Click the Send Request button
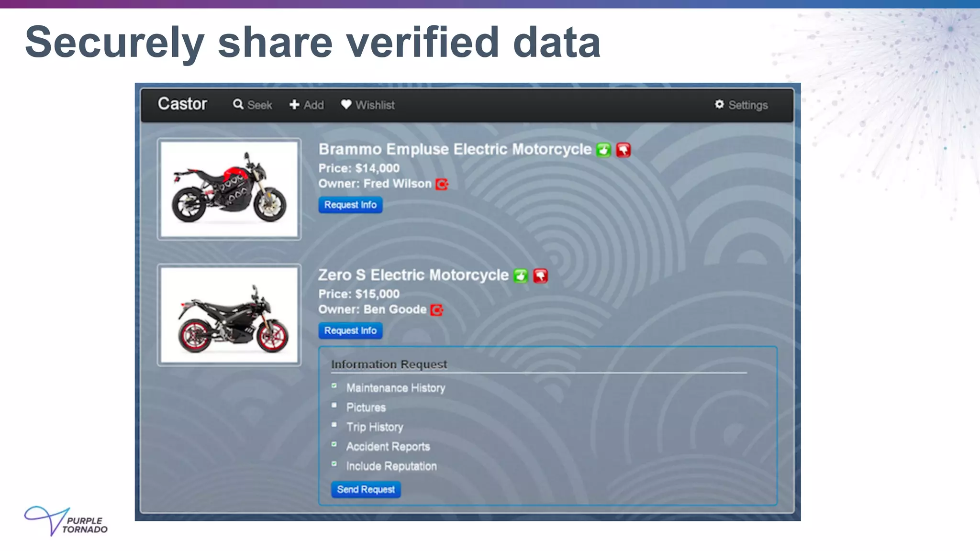 [x=366, y=489]
